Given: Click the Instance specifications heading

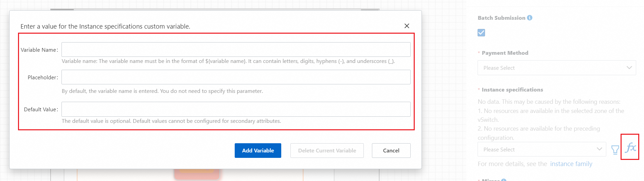Looking at the screenshot, I should [x=512, y=90].
